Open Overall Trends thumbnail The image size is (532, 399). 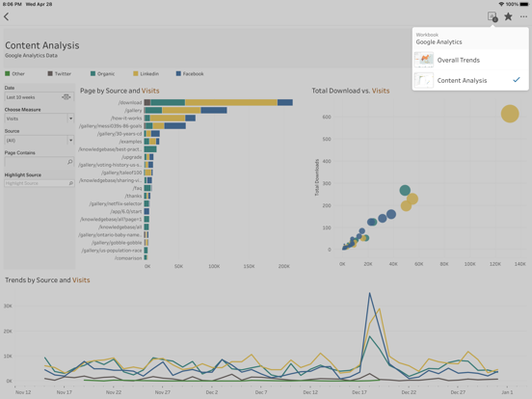click(423, 60)
